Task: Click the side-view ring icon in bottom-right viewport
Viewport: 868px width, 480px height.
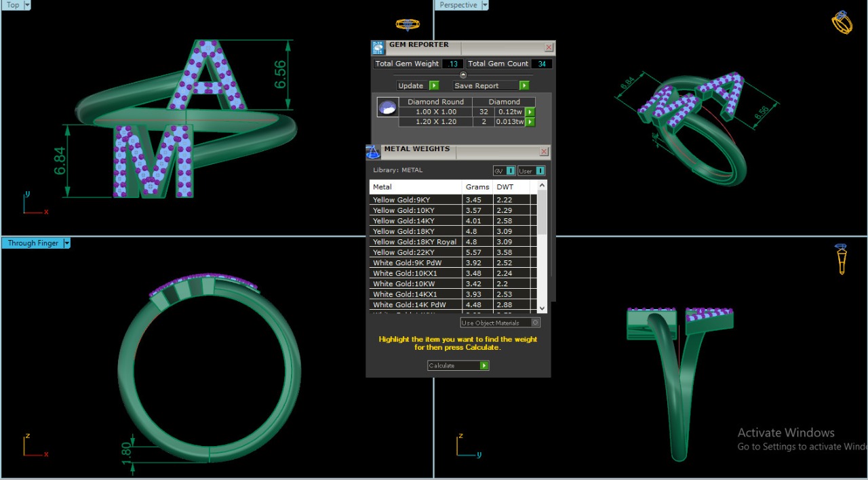Action: 841,259
